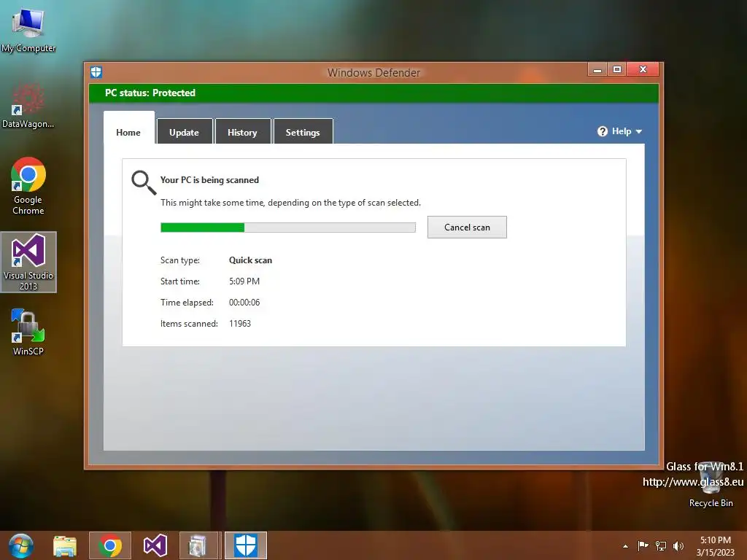The height and width of the screenshot is (560, 747).
Task: Open Action Center flag in tray
Action: (643, 546)
